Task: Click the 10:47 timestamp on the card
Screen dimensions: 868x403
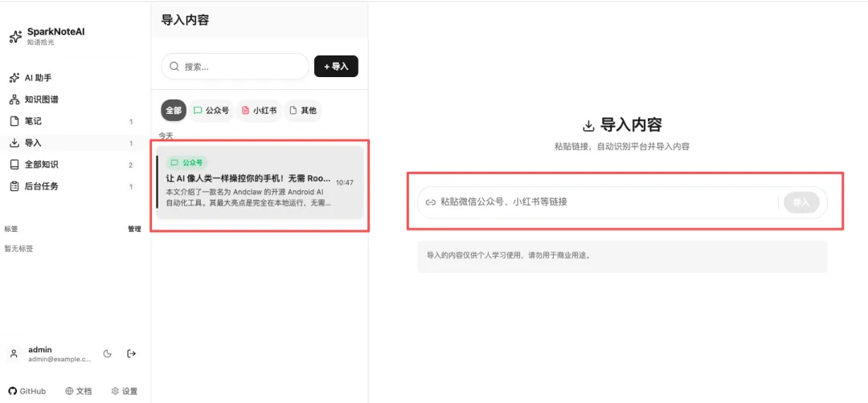Action: 344,182
